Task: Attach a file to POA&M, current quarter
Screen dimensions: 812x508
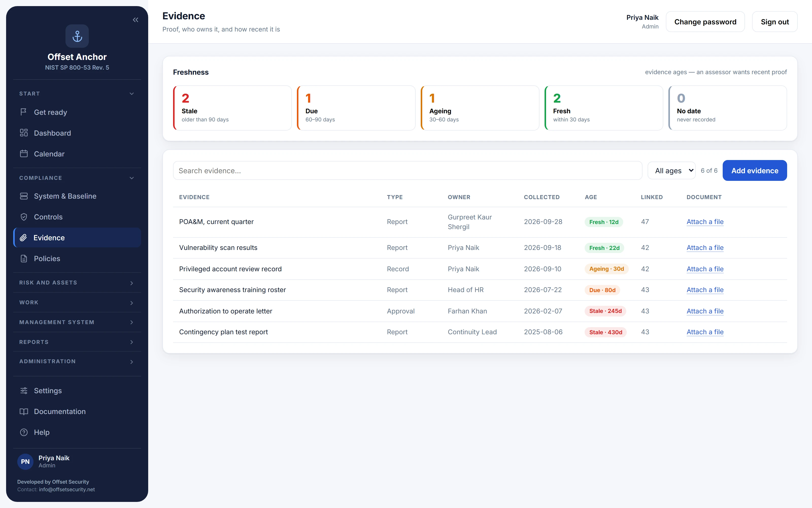Action: pos(705,222)
